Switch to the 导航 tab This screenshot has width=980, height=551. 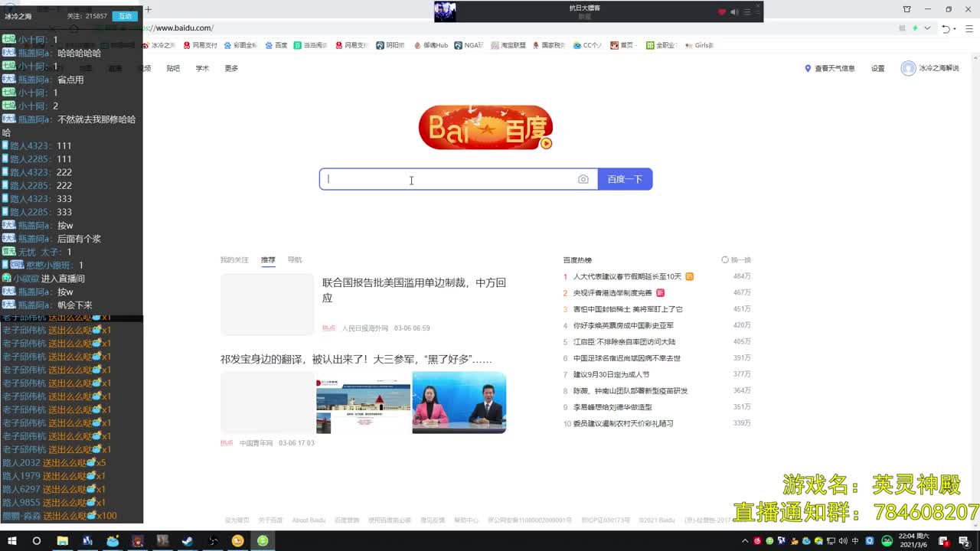tap(295, 260)
